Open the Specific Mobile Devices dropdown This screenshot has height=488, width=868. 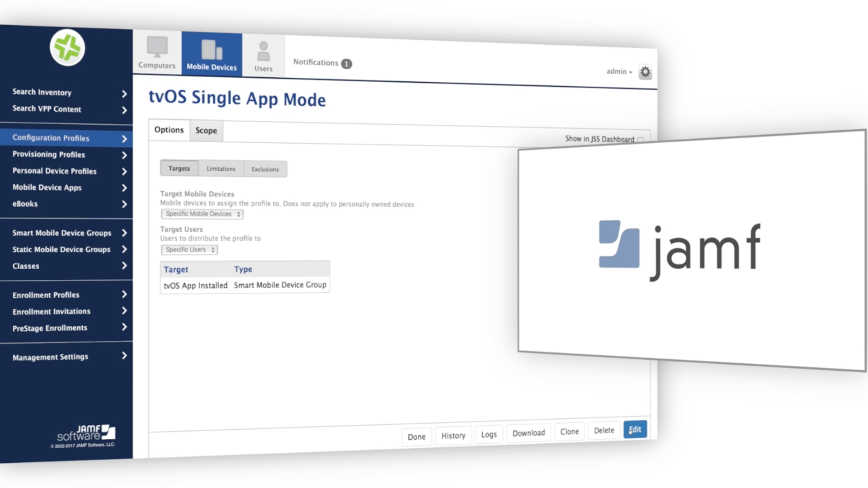pyautogui.click(x=203, y=214)
